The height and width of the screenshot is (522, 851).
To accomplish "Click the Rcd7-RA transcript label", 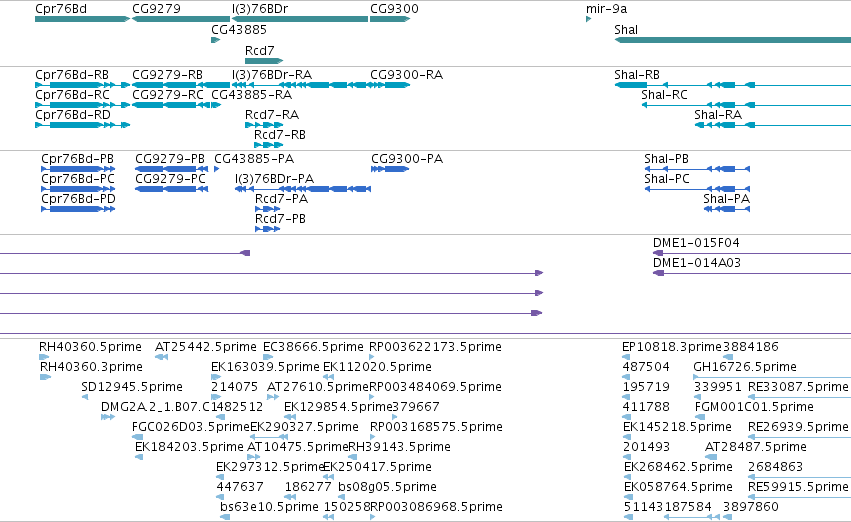I will [x=272, y=114].
